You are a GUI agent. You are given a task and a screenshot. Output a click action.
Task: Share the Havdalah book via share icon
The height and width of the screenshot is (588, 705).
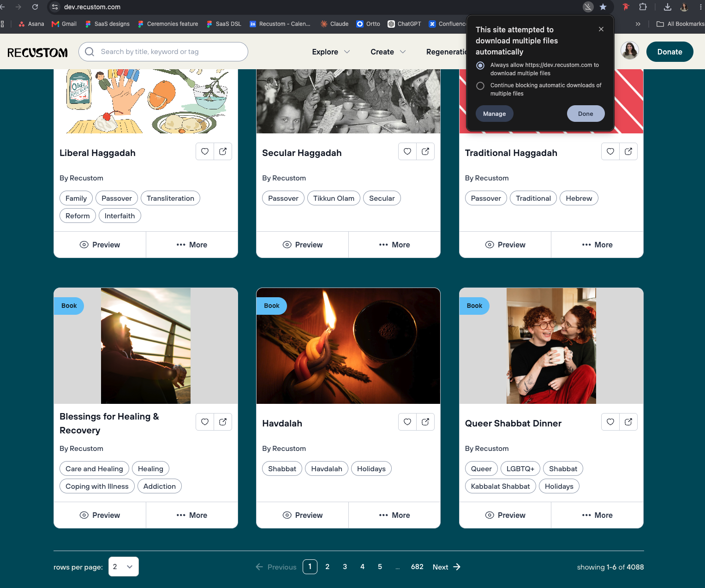[425, 422]
